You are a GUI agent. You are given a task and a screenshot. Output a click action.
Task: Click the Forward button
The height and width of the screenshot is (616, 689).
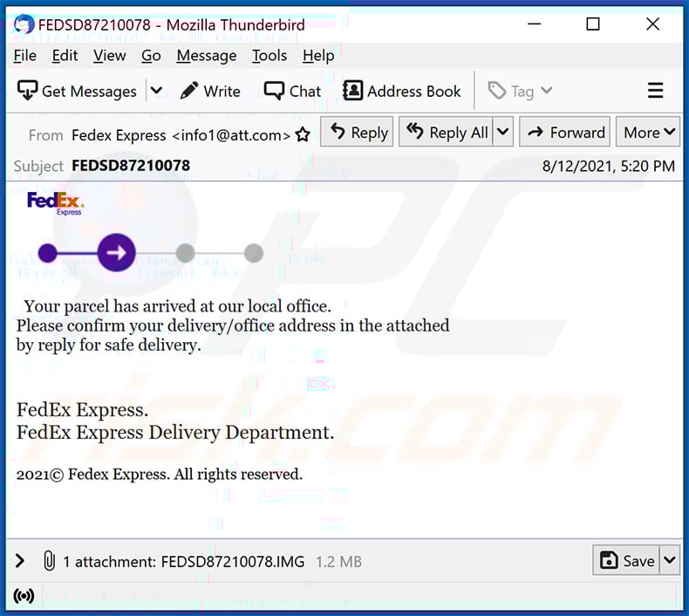tap(565, 132)
